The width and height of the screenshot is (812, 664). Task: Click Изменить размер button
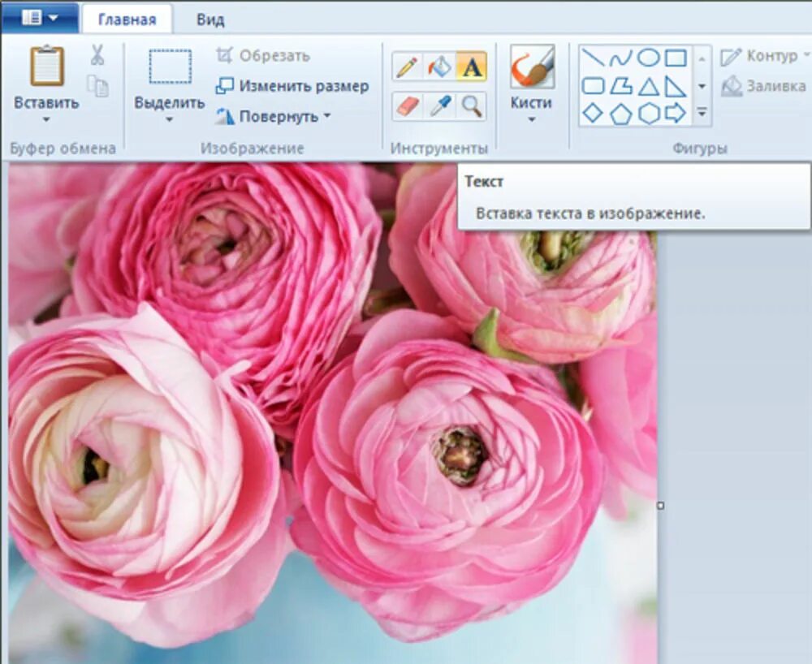point(292,86)
